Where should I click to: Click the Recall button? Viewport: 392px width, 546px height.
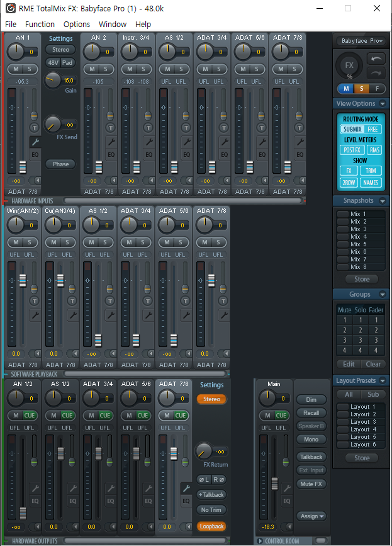(311, 412)
